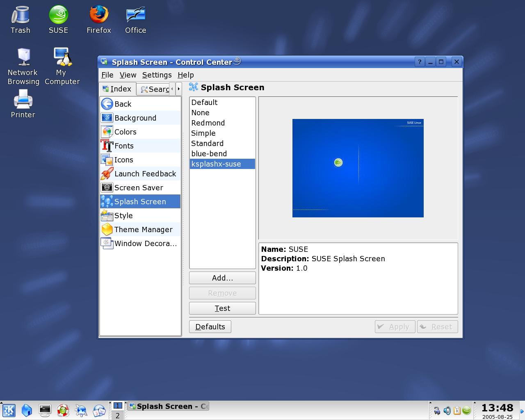Open the KDE start menu button
Viewport: 525px width, 420px height.
pyautogui.click(x=9, y=410)
